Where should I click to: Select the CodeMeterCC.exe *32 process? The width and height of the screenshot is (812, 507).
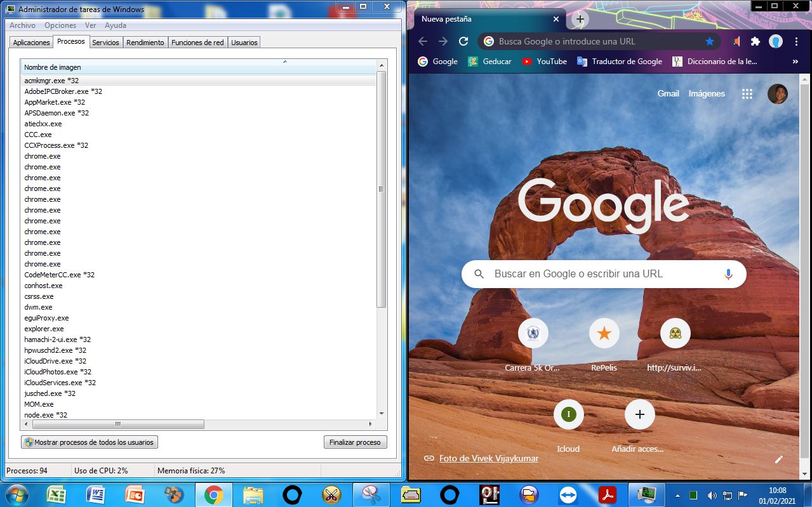(x=199, y=275)
